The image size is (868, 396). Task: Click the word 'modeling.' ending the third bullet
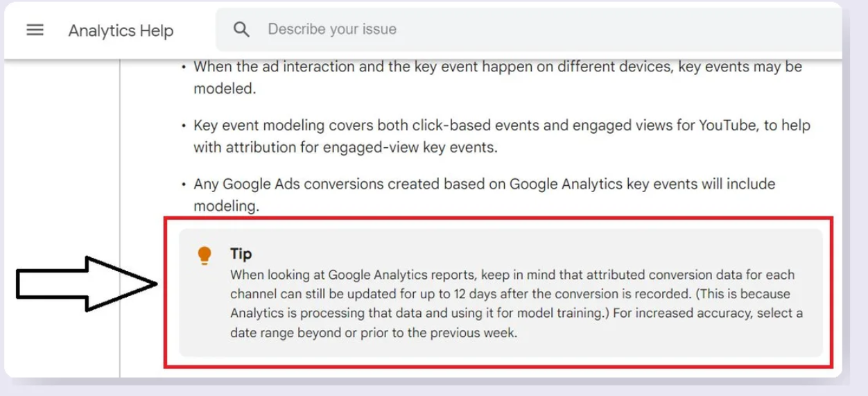click(x=226, y=207)
